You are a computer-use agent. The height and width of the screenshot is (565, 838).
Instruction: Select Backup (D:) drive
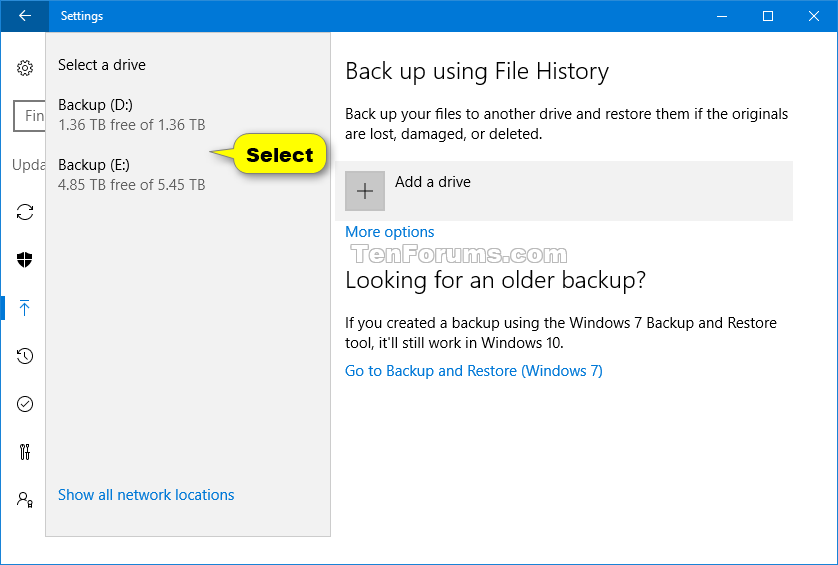(188, 114)
